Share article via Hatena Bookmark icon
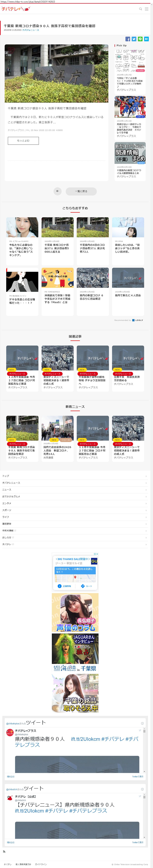 click(x=146, y=39)
